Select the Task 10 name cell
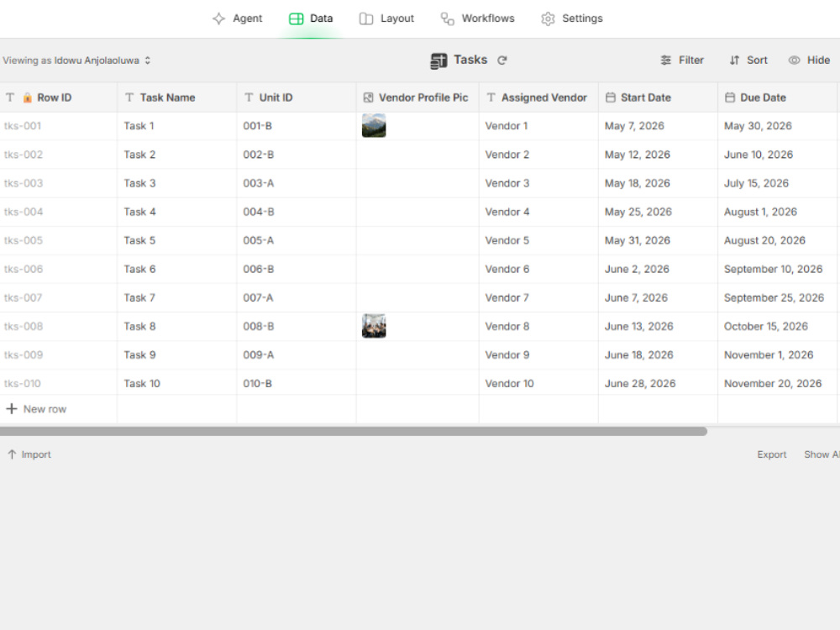The image size is (840, 630). (x=177, y=384)
